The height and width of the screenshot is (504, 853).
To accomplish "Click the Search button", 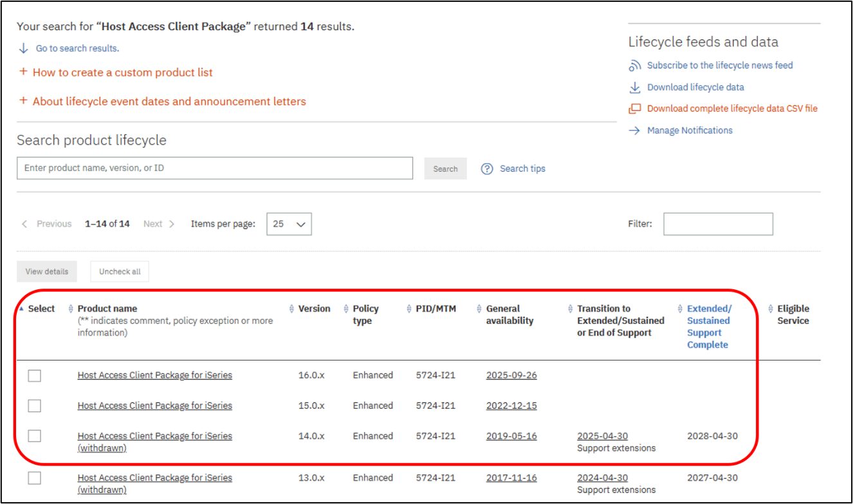I will point(445,168).
